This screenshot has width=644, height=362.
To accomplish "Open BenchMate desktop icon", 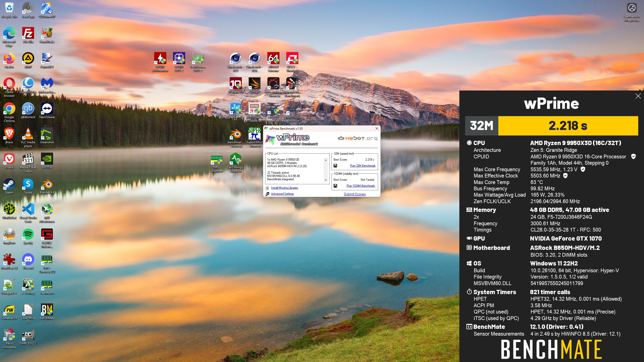I will [x=47, y=312].
